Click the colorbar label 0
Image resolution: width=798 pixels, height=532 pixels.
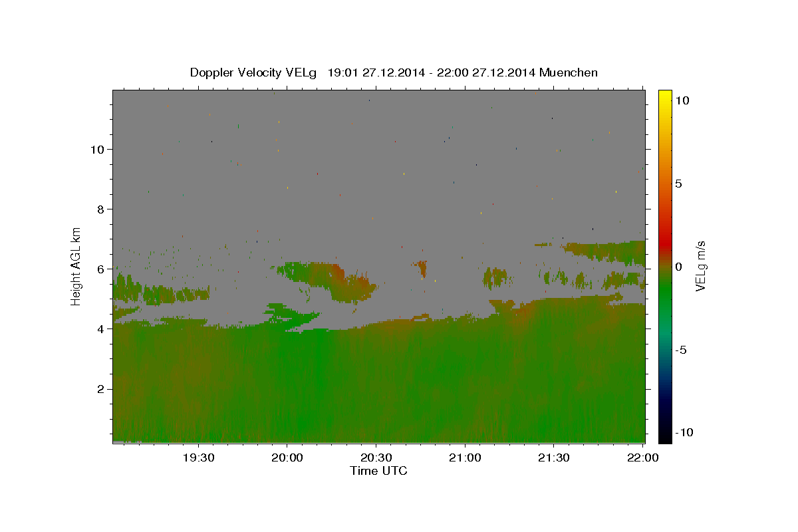click(678, 267)
